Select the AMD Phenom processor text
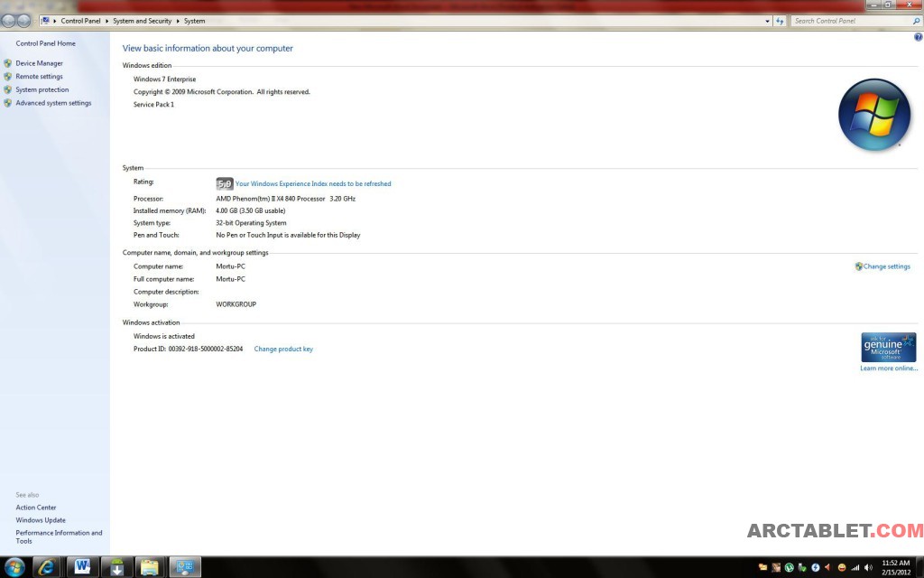The image size is (924, 578). click(x=286, y=199)
